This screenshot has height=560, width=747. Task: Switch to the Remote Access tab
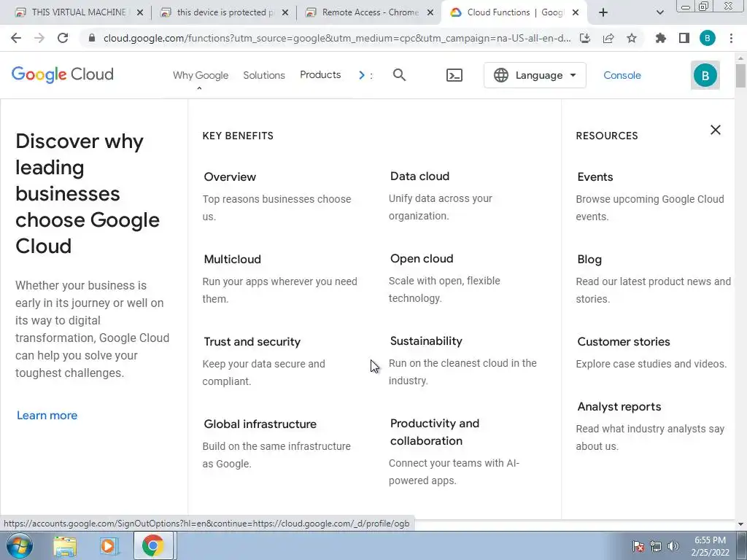[370, 12]
